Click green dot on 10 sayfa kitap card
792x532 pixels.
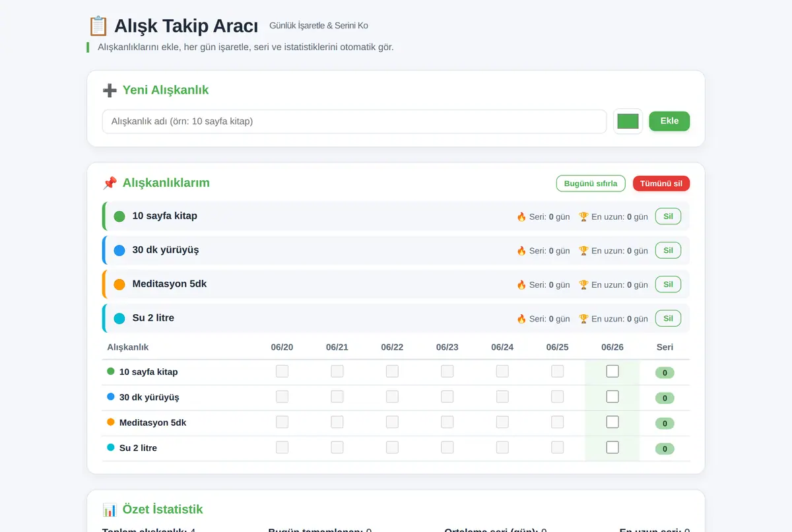pyautogui.click(x=119, y=216)
